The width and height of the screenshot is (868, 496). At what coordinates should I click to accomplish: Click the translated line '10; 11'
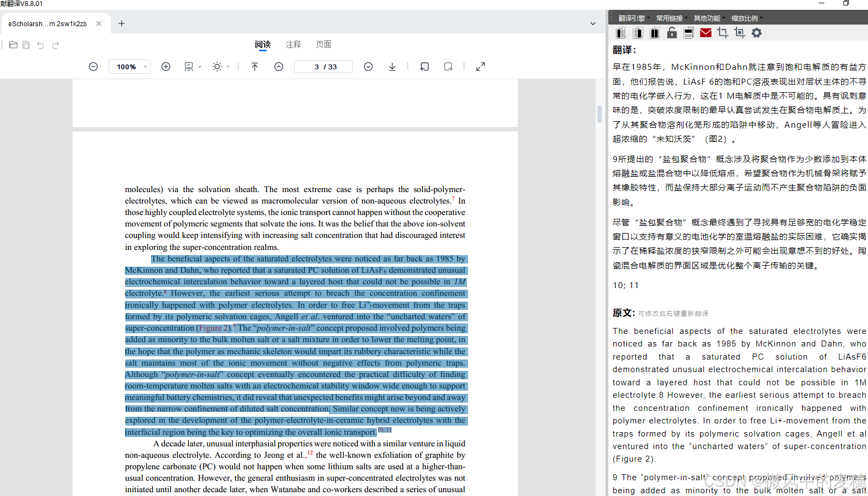tap(625, 285)
